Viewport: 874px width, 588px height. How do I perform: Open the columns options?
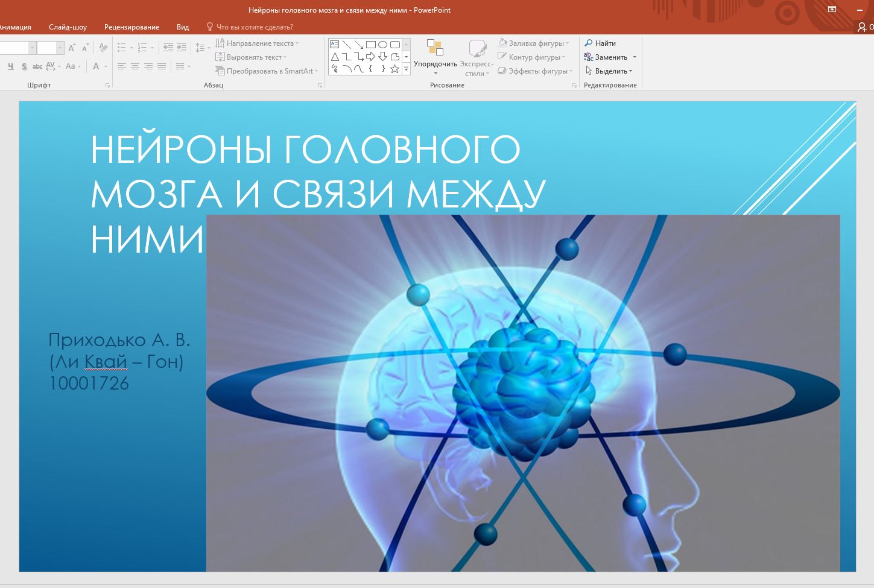point(182,66)
